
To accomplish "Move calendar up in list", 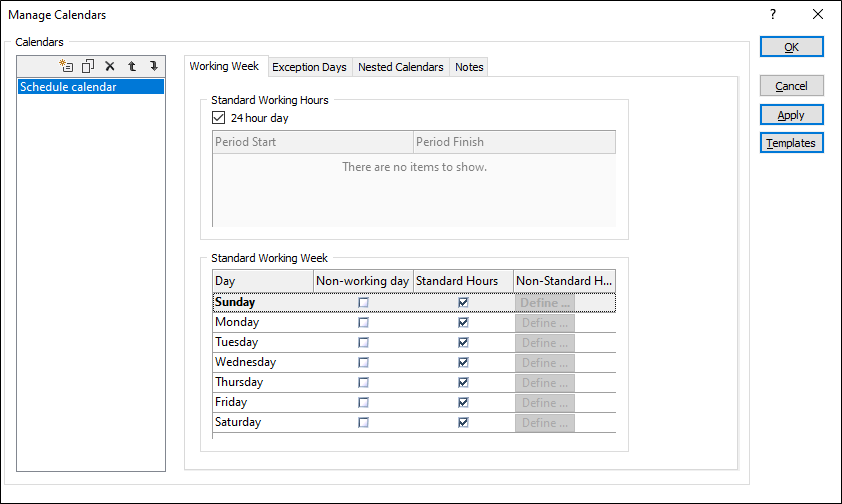I will coord(132,66).
